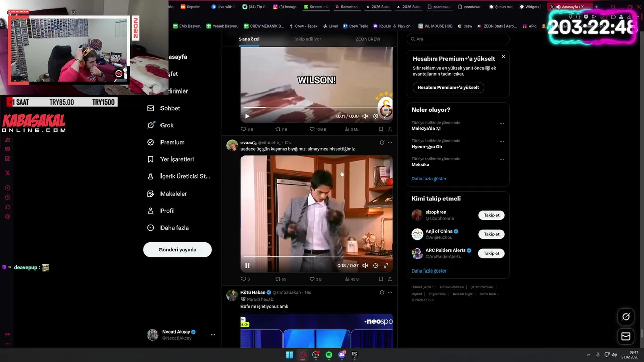Viewport: 644px width, 362px height.
Task: Mute the WILSON video
Action: [x=365, y=116]
